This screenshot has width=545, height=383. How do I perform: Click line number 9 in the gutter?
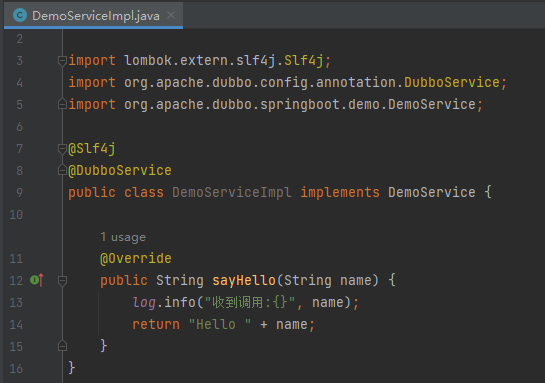[19, 193]
